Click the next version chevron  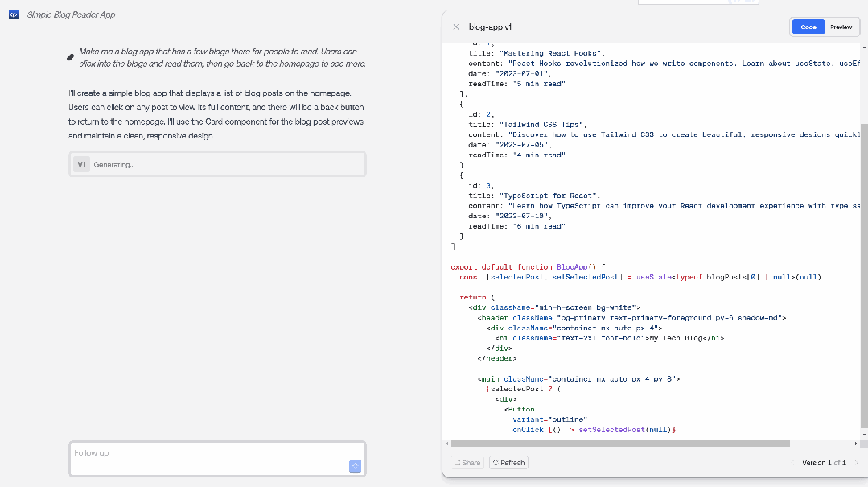click(856, 463)
